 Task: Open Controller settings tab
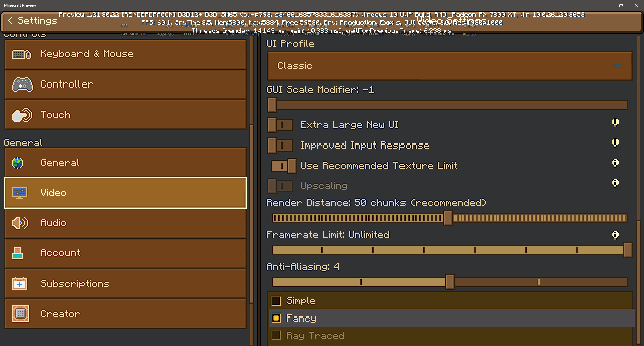tap(125, 84)
